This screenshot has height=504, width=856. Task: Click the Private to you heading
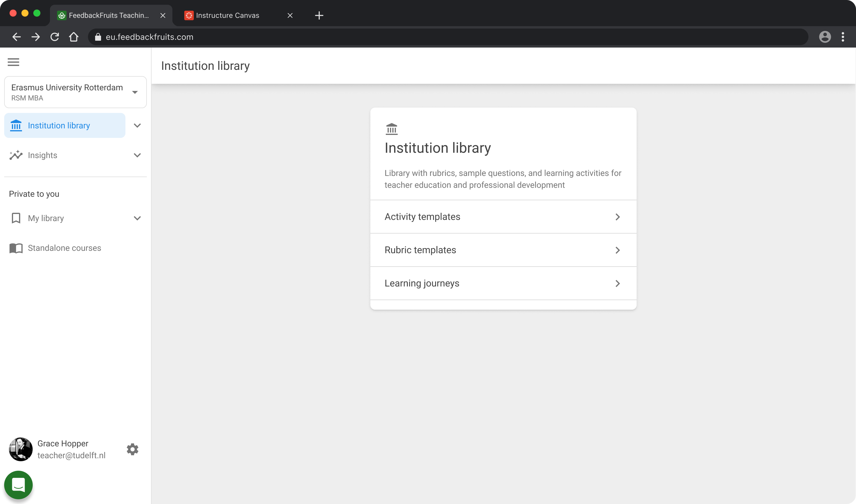tap(34, 193)
